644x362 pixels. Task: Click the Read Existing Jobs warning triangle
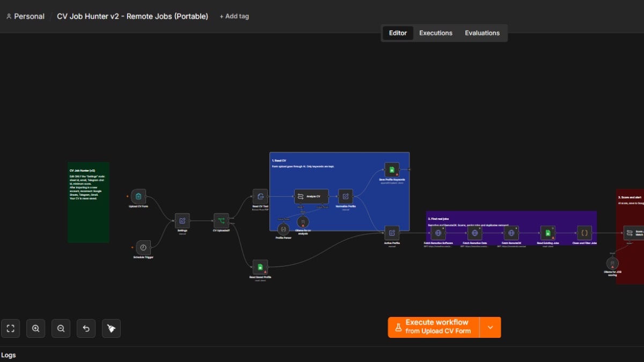[x=553, y=238]
